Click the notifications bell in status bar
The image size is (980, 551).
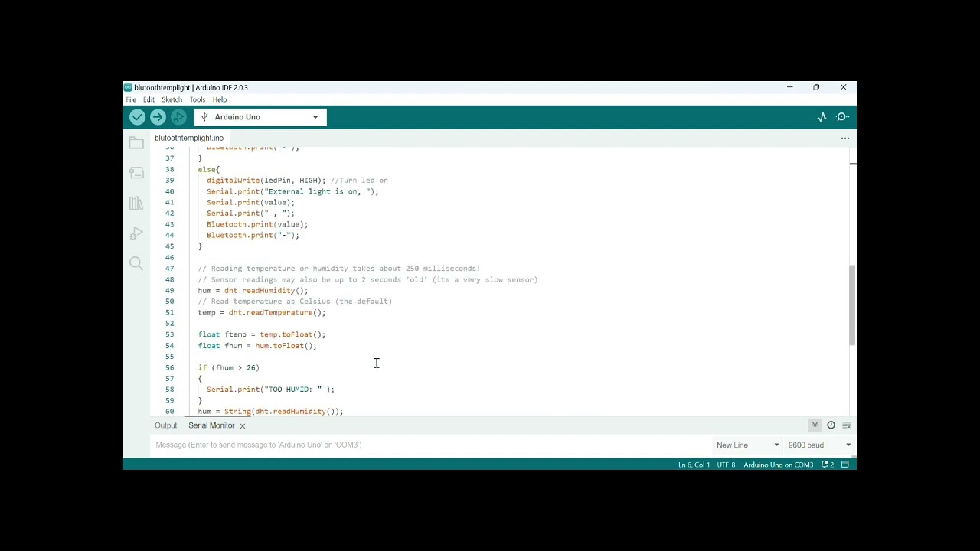(x=827, y=465)
